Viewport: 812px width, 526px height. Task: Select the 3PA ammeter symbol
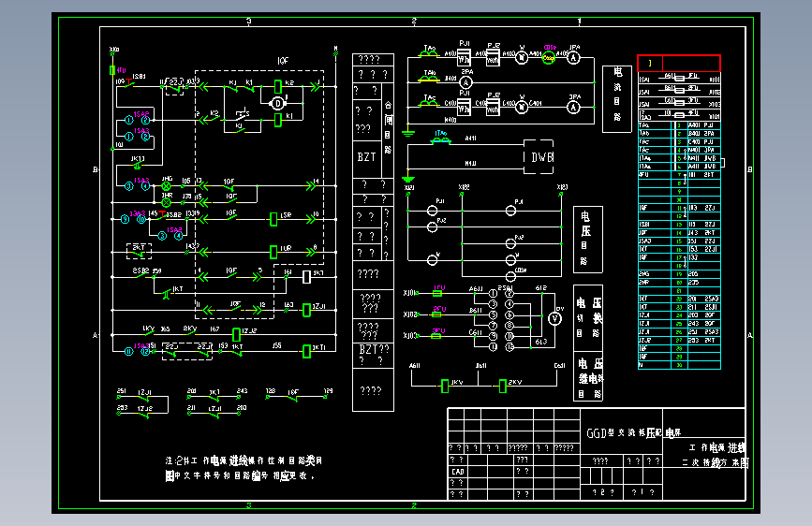(573, 108)
